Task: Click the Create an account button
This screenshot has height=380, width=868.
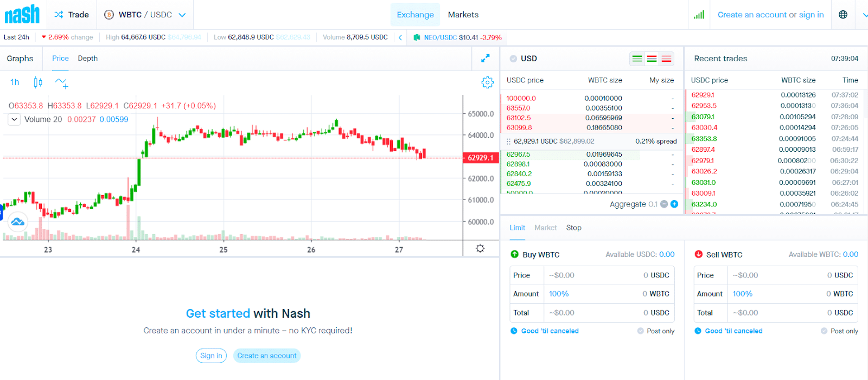Action: click(267, 356)
